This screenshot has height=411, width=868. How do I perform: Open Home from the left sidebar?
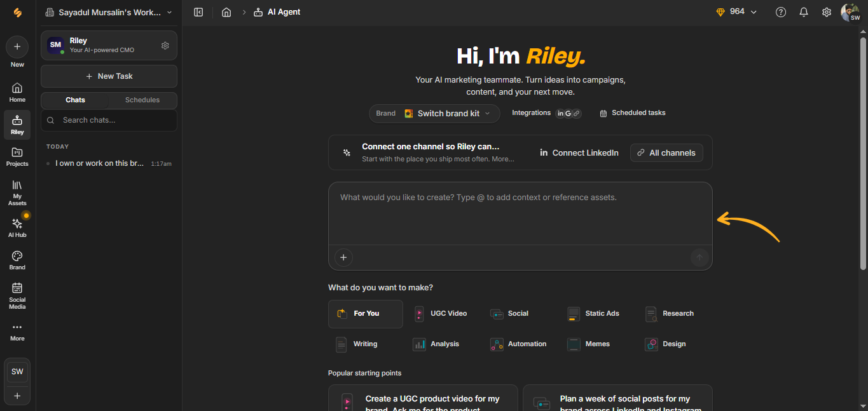(x=17, y=92)
